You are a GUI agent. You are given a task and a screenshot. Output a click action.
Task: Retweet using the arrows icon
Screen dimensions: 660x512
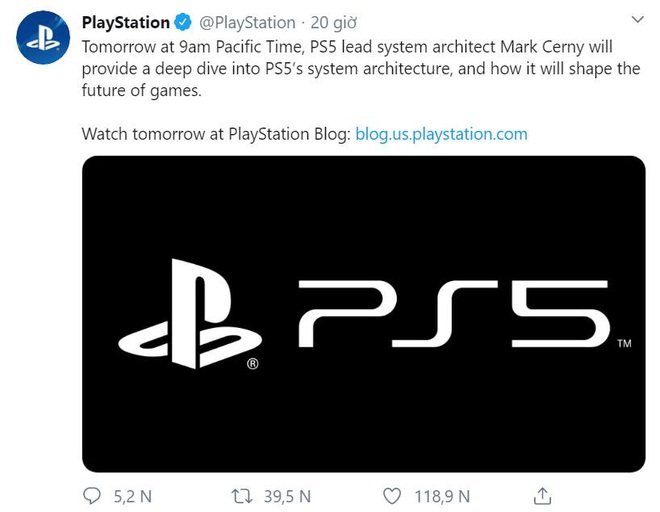pyautogui.click(x=242, y=496)
